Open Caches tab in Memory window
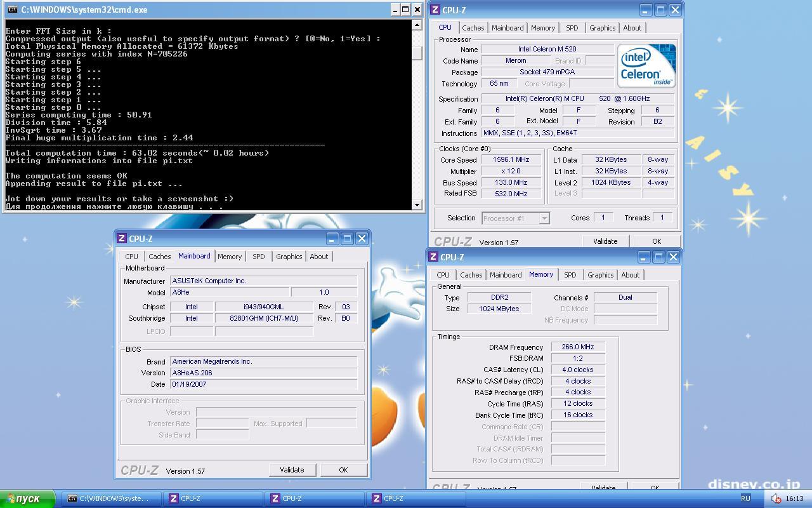Screen dimensions: 812x508 471,275
